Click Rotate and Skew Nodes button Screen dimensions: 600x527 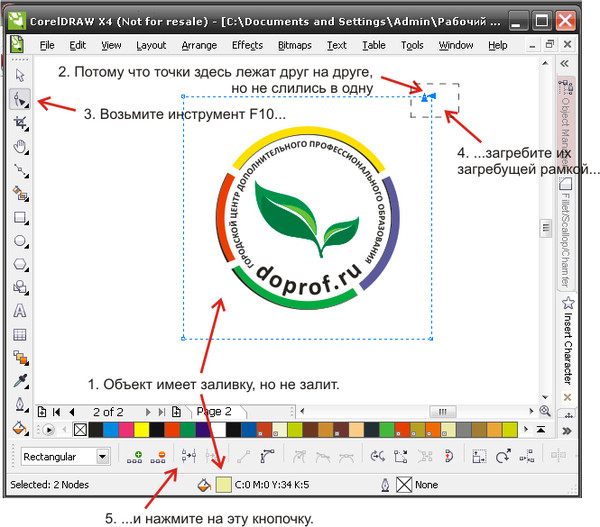pyautogui.click(x=503, y=456)
